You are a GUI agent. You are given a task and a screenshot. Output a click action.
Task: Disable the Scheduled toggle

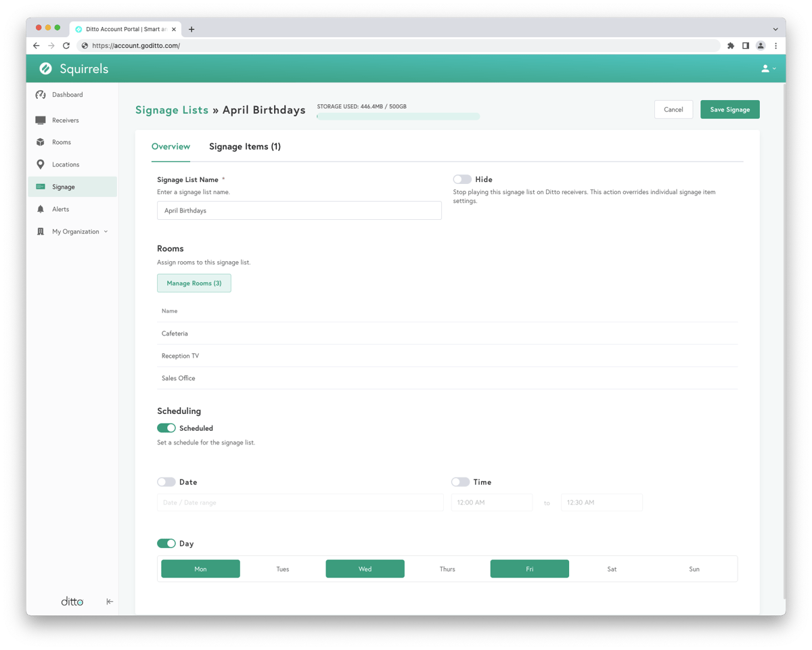[x=166, y=427]
